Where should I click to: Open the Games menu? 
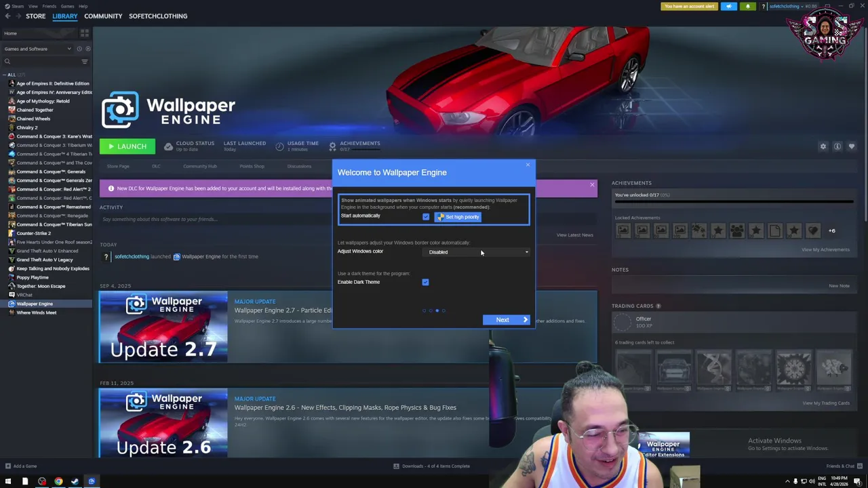(x=67, y=6)
